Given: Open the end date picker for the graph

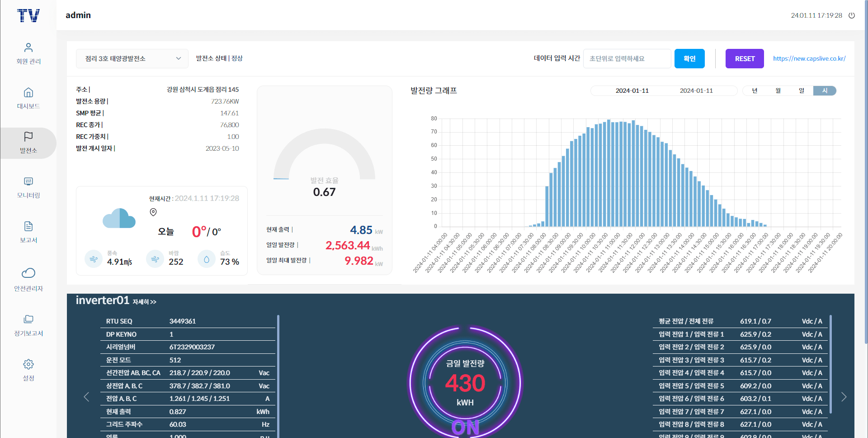Looking at the screenshot, I should (697, 90).
